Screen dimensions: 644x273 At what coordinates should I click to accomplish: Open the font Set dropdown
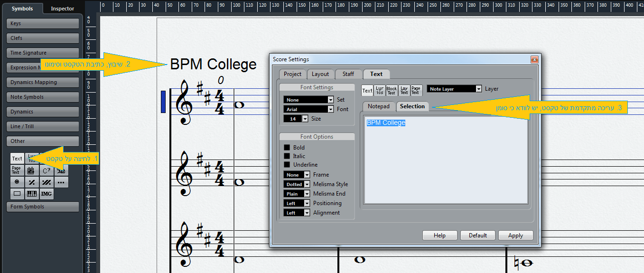tap(308, 100)
